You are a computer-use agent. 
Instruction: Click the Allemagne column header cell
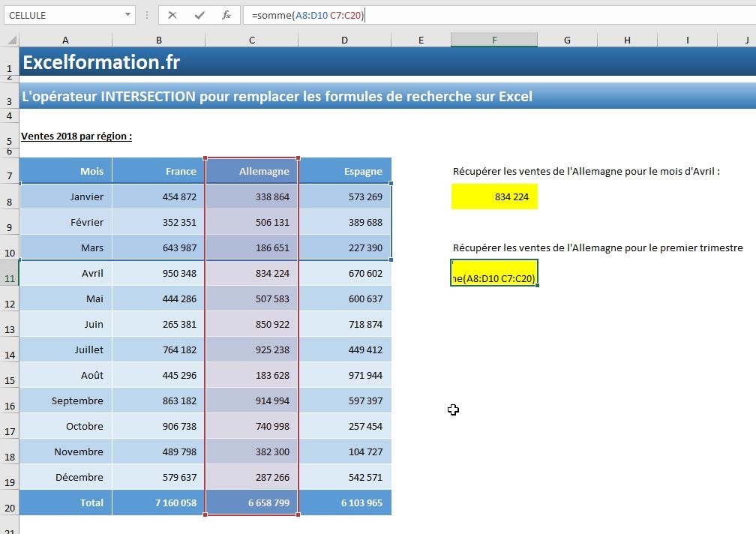[x=253, y=171]
